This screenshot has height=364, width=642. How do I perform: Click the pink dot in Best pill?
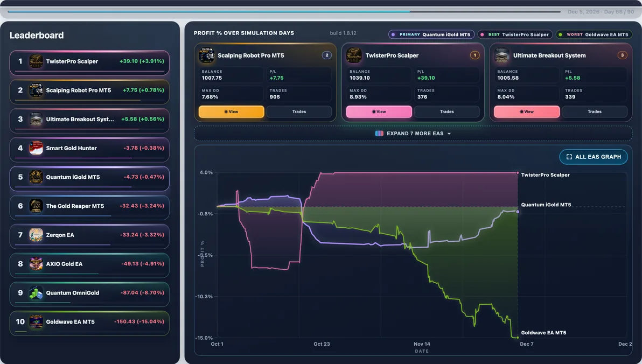click(483, 35)
